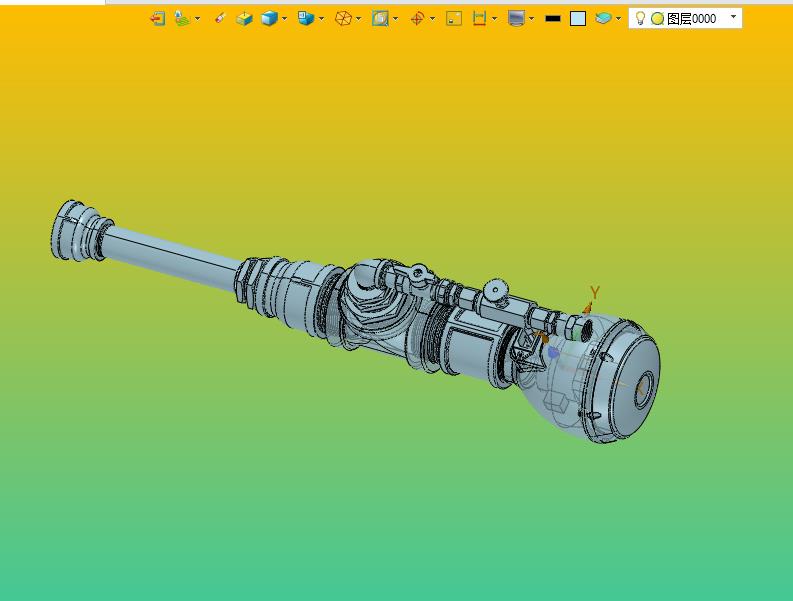Select the eraser/clean-up tool icon
This screenshot has width=793, height=601.
[219, 19]
